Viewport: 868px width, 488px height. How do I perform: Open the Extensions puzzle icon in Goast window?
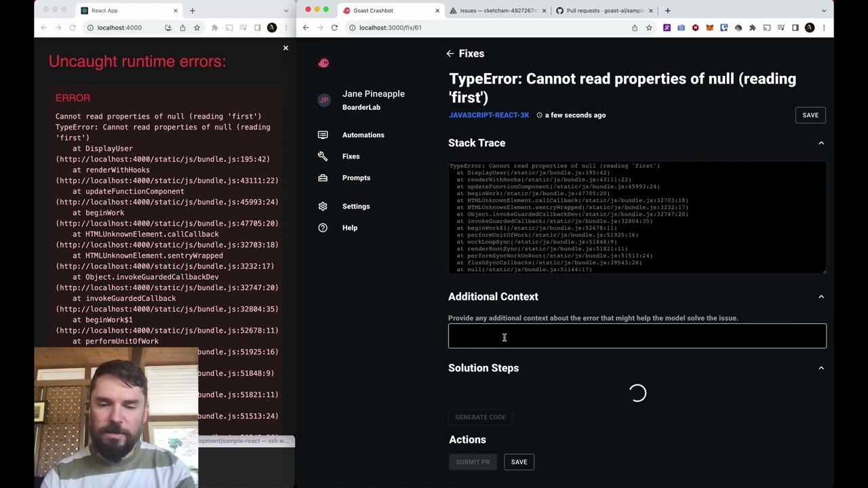tap(753, 28)
